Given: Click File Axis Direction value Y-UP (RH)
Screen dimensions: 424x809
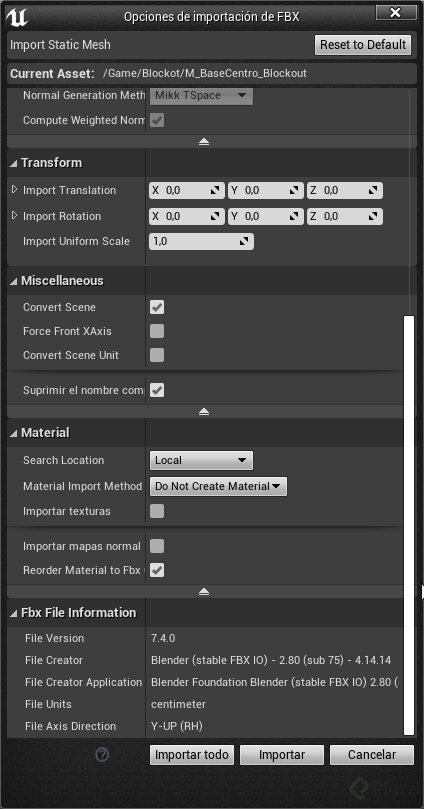Looking at the screenshot, I should pos(177,726).
